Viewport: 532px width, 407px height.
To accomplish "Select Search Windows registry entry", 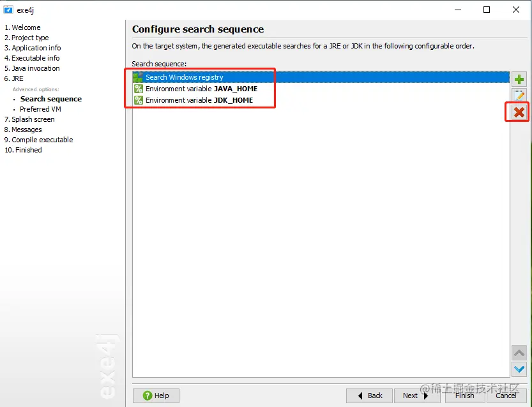I will [321, 77].
